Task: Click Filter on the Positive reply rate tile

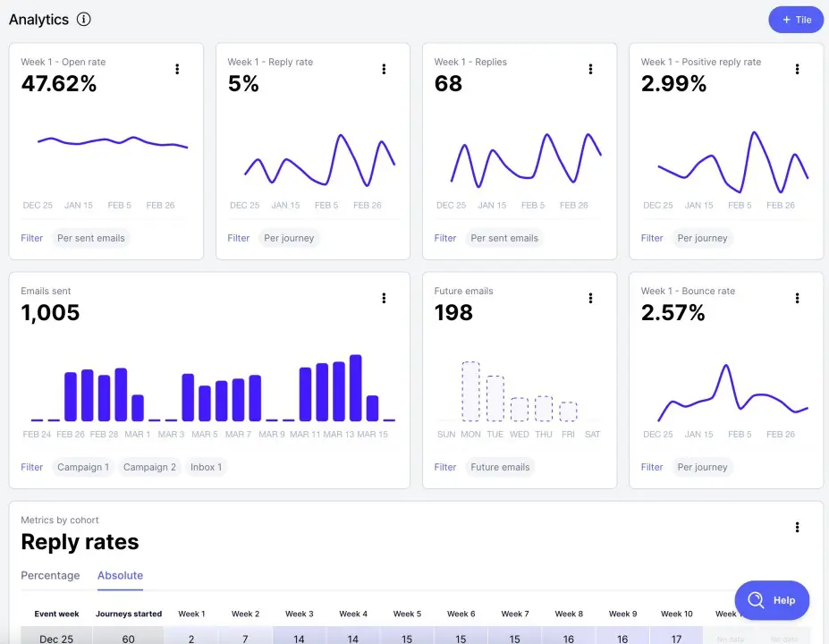Action: (652, 238)
